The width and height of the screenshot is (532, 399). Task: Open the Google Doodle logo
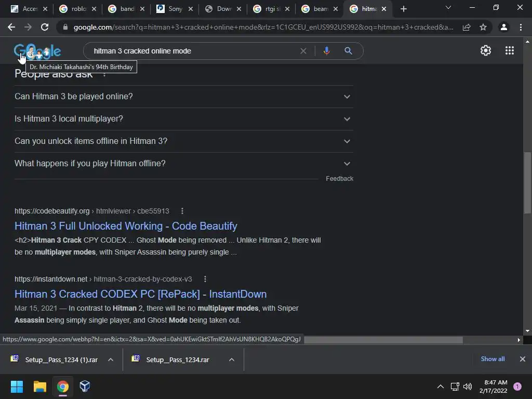point(37,51)
